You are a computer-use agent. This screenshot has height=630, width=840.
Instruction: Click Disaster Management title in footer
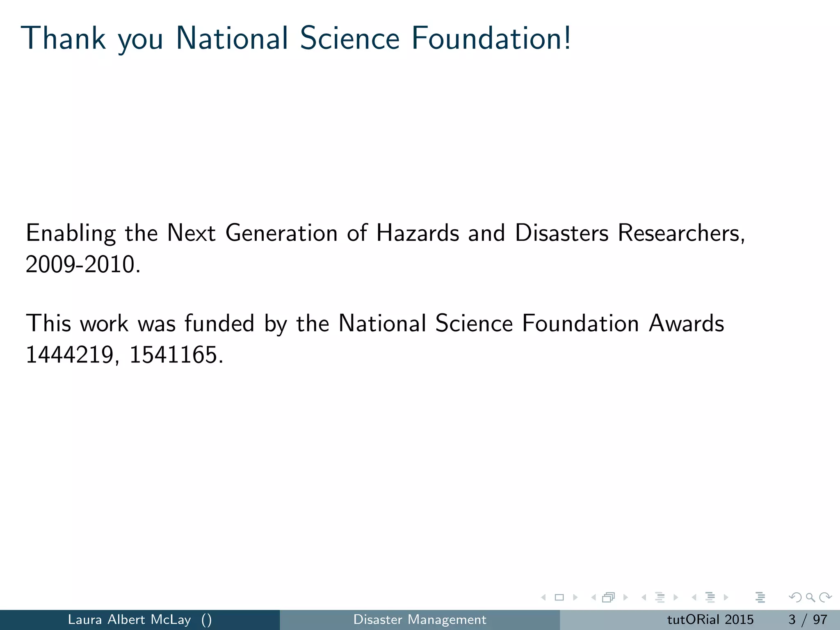pyautogui.click(x=420, y=620)
